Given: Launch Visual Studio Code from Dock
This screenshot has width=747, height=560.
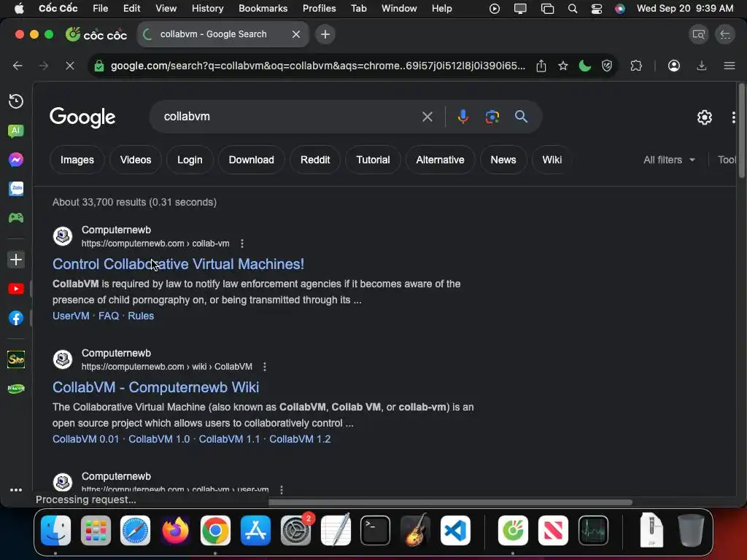Looking at the screenshot, I should coord(455,531).
